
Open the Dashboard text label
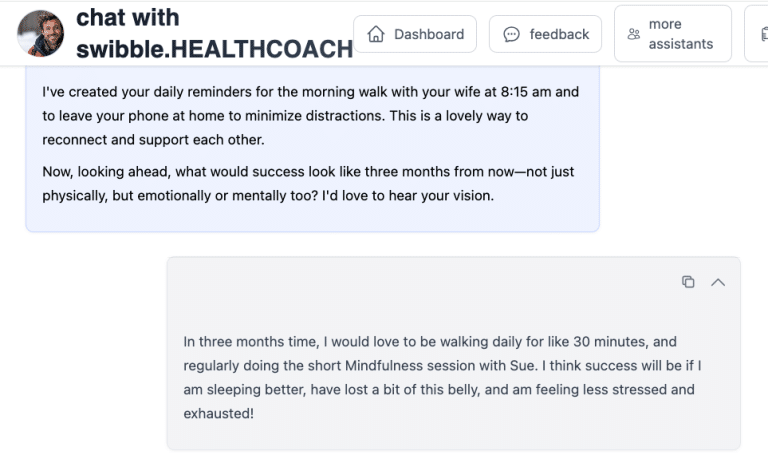[428, 34]
